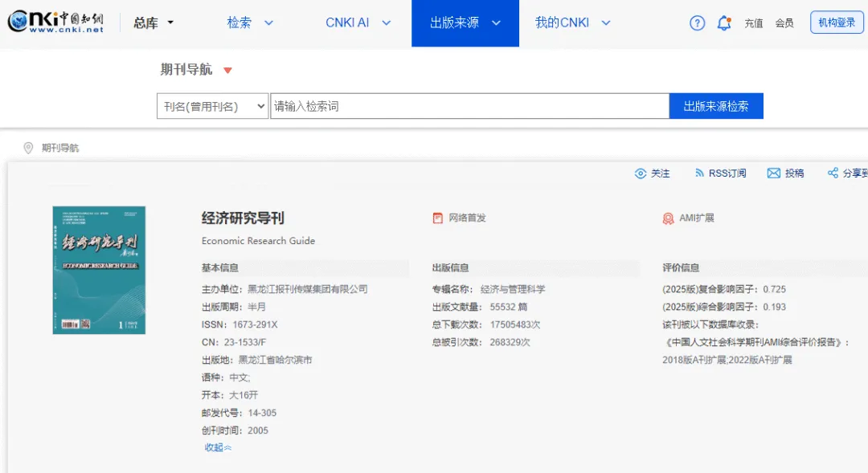The image size is (868, 473).
Task: Open the 刊名(曾用刊名) search field selector
Action: point(212,106)
